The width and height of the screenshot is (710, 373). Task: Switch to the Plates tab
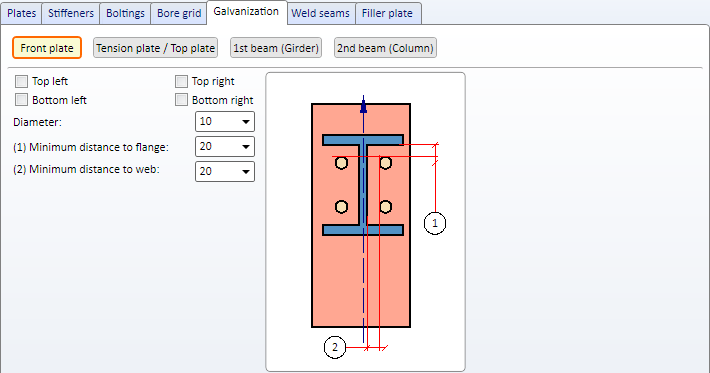pos(22,13)
